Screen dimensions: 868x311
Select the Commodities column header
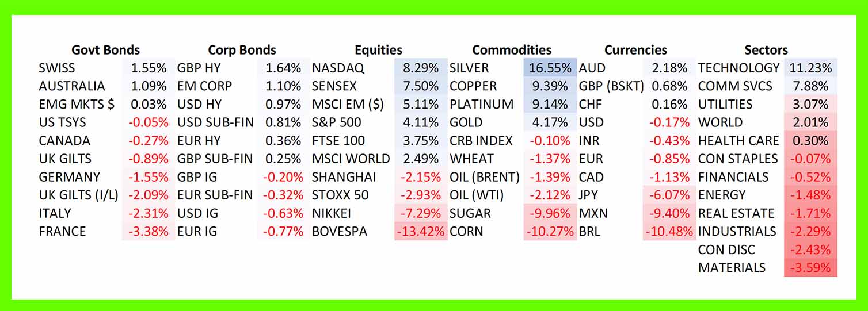(x=511, y=50)
